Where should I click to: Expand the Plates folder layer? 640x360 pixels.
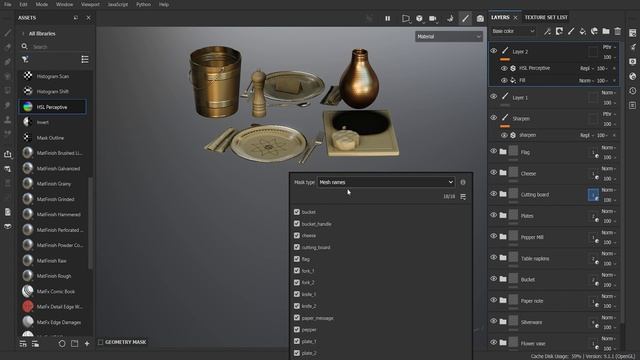[503, 216]
